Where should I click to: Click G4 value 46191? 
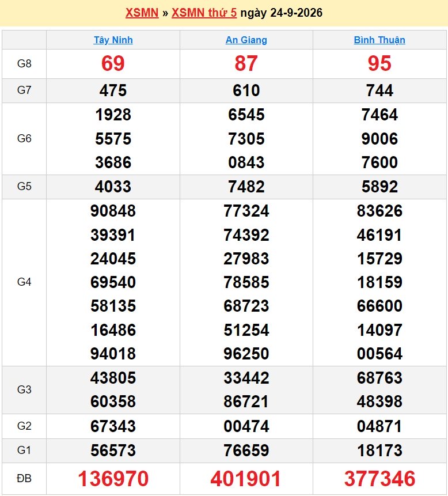(379, 235)
